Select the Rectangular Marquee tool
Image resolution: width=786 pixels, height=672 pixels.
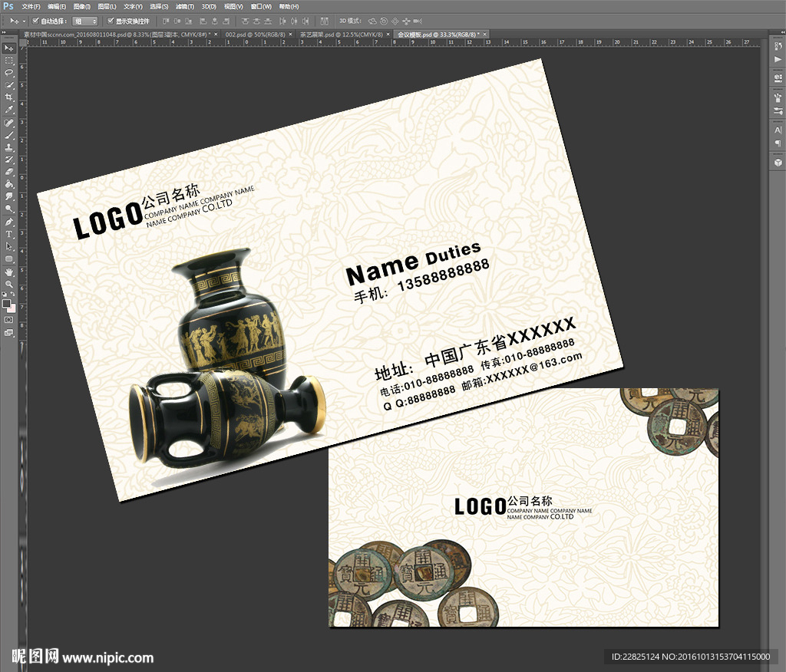pos(9,61)
